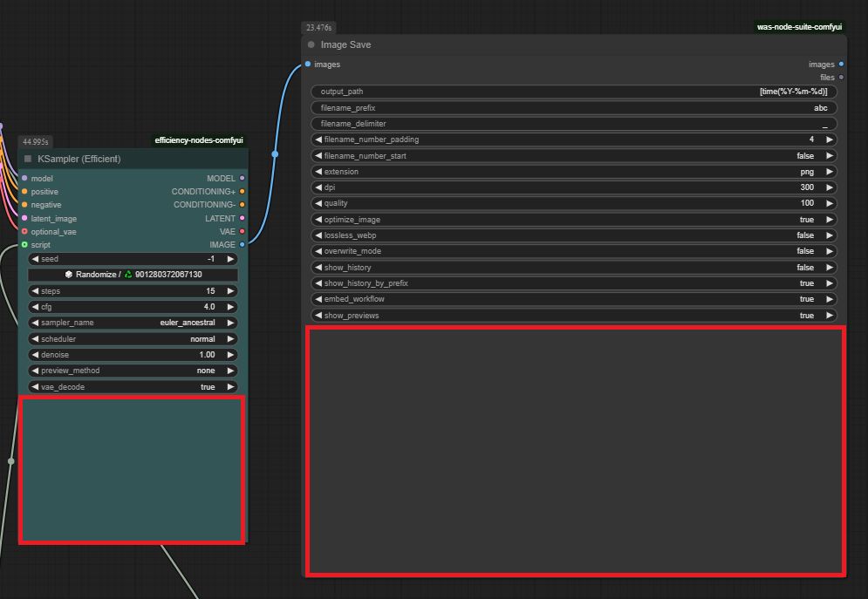
Task: Next extension option with right arrow
Action: (x=830, y=172)
